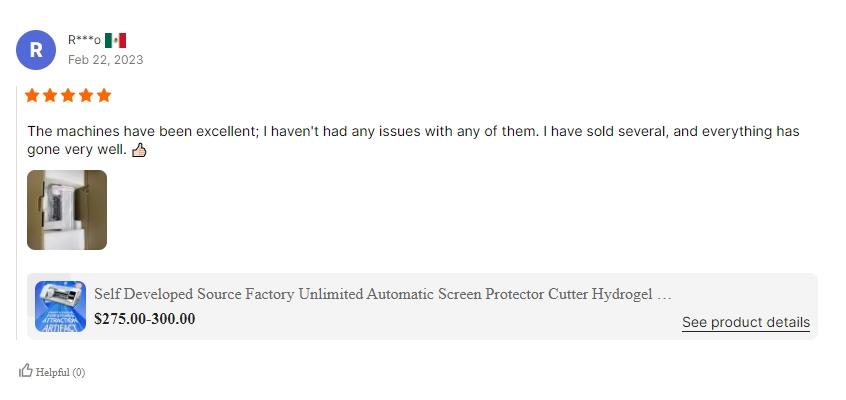Viewport: 846px width, 400px height.
Task: Open the screen protector cutter product image
Action: click(x=60, y=306)
